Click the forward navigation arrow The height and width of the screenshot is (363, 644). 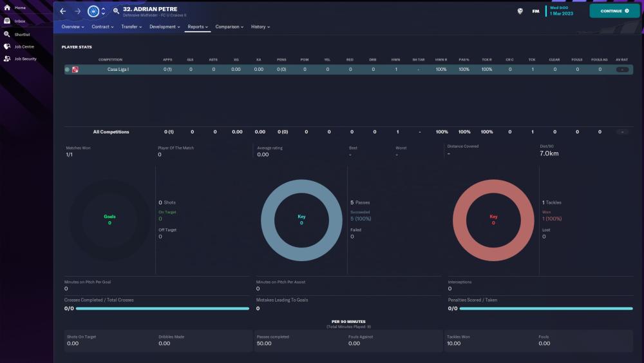(77, 11)
